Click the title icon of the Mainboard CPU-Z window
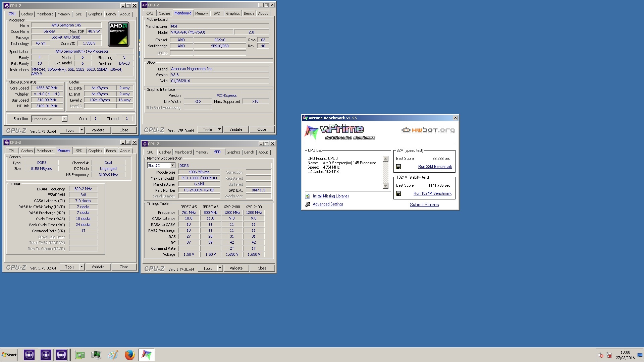 pos(145,5)
